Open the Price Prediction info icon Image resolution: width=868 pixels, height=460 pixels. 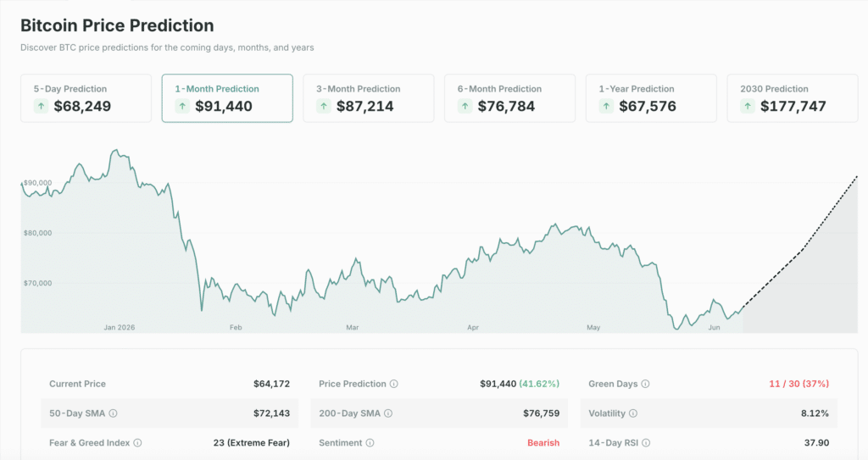393,384
